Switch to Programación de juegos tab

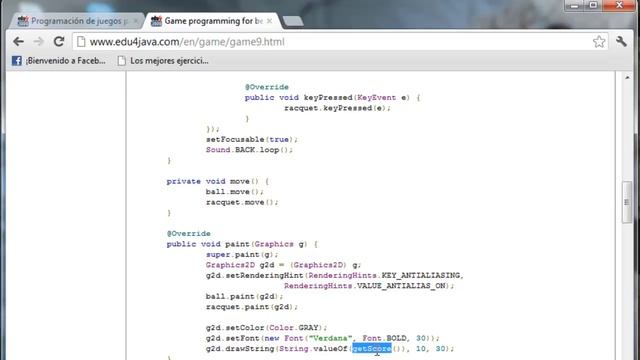78,21
